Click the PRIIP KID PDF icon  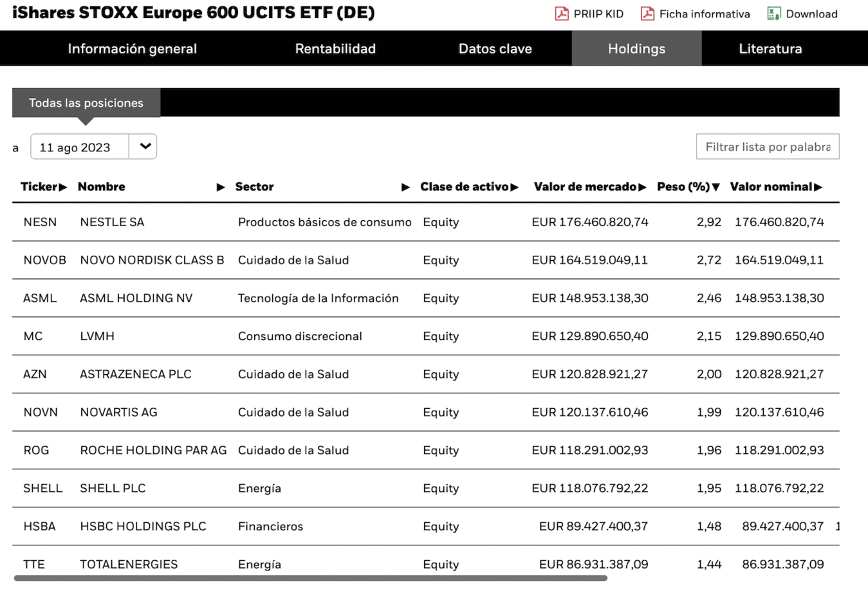pyautogui.click(x=562, y=14)
